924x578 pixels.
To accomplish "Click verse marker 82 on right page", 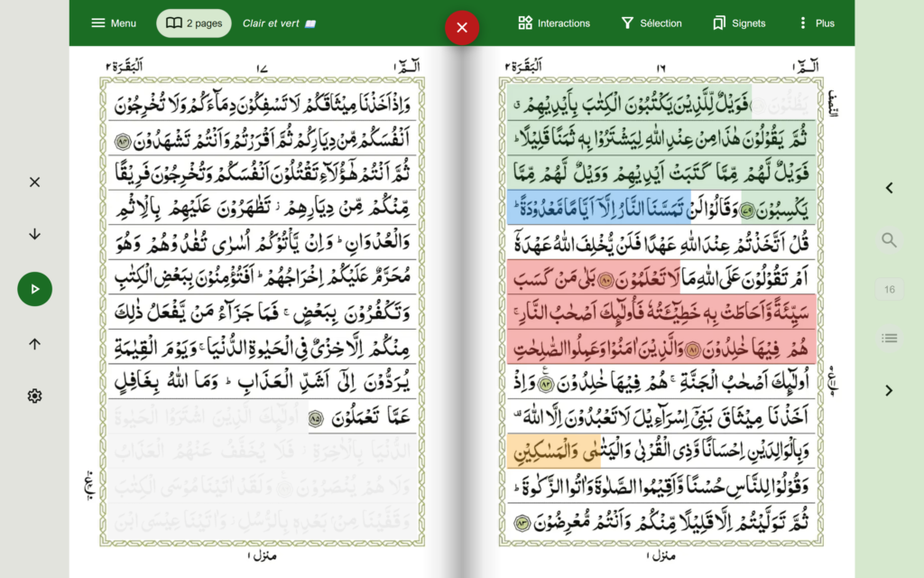I will [546, 385].
